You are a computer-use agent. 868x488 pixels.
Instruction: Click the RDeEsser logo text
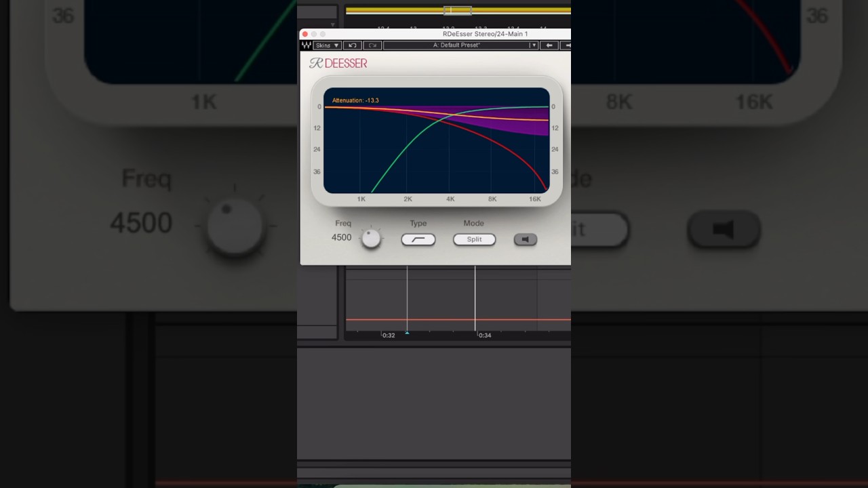(x=338, y=63)
